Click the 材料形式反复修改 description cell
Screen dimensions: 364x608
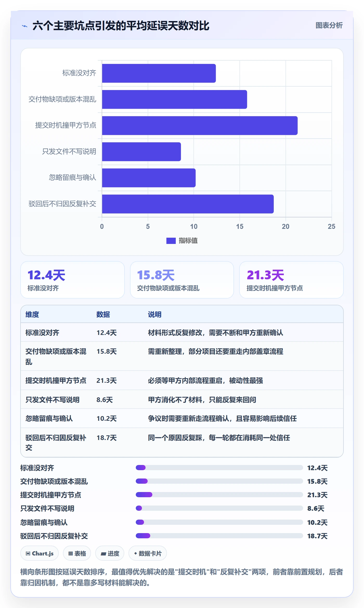[x=216, y=333]
